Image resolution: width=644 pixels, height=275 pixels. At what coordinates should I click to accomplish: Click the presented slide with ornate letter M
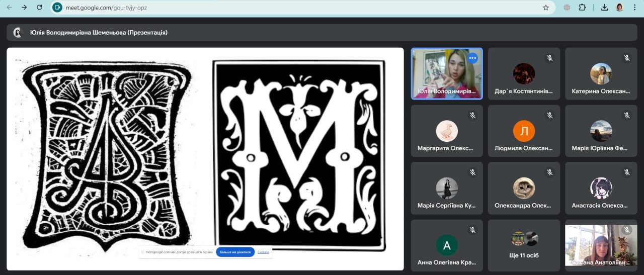tap(299, 155)
